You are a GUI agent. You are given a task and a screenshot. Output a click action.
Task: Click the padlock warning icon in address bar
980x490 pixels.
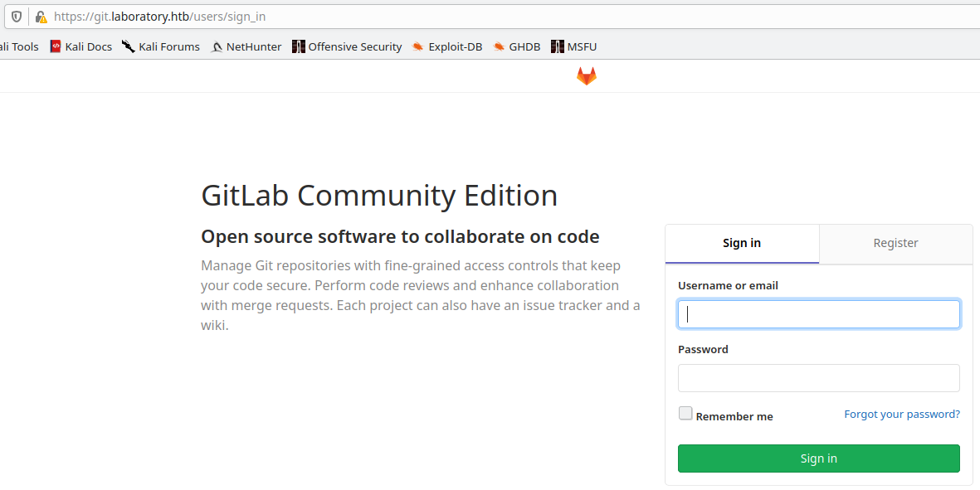(40, 16)
